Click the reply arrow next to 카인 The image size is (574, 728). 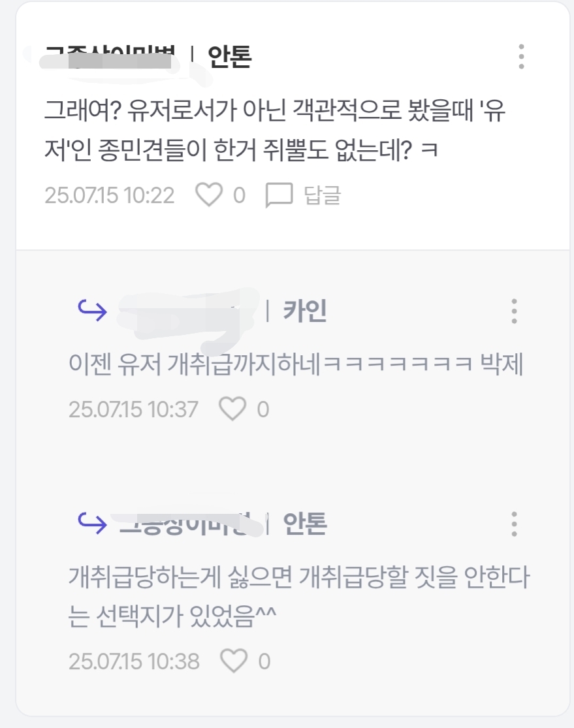[x=93, y=310]
